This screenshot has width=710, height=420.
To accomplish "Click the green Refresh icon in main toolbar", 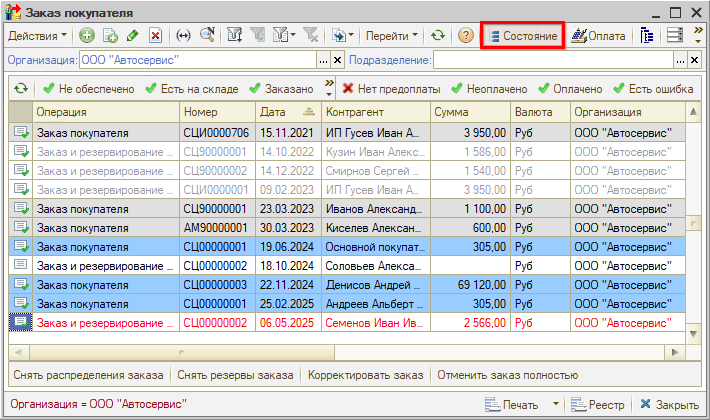I will 438,36.
